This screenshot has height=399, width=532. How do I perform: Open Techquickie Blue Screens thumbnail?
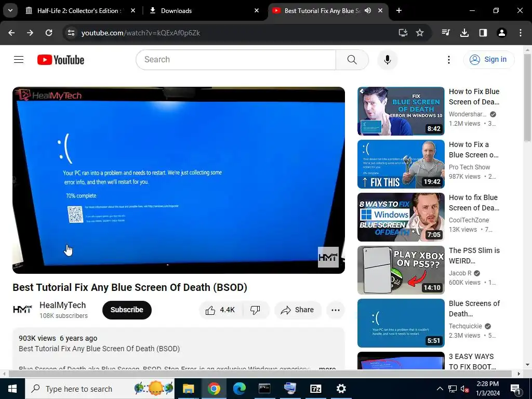[401, 323]
